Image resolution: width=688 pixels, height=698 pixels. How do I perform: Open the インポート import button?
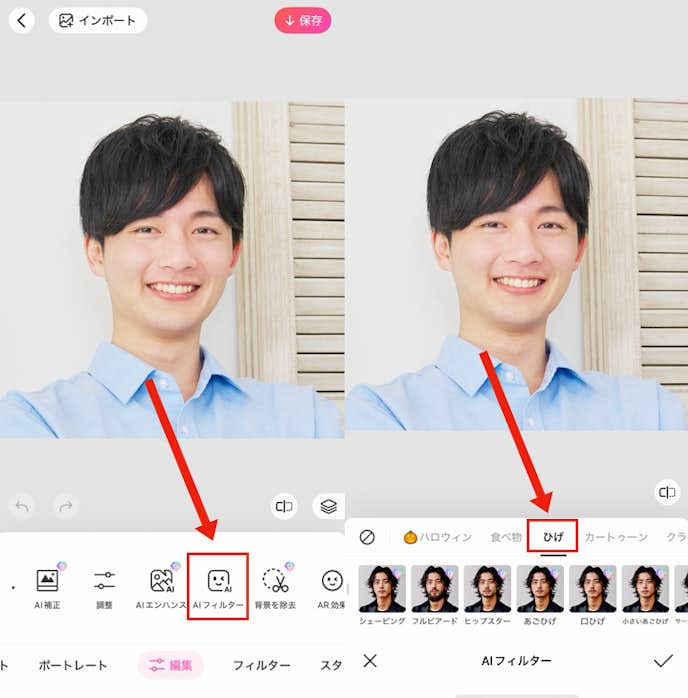[98, 20]
